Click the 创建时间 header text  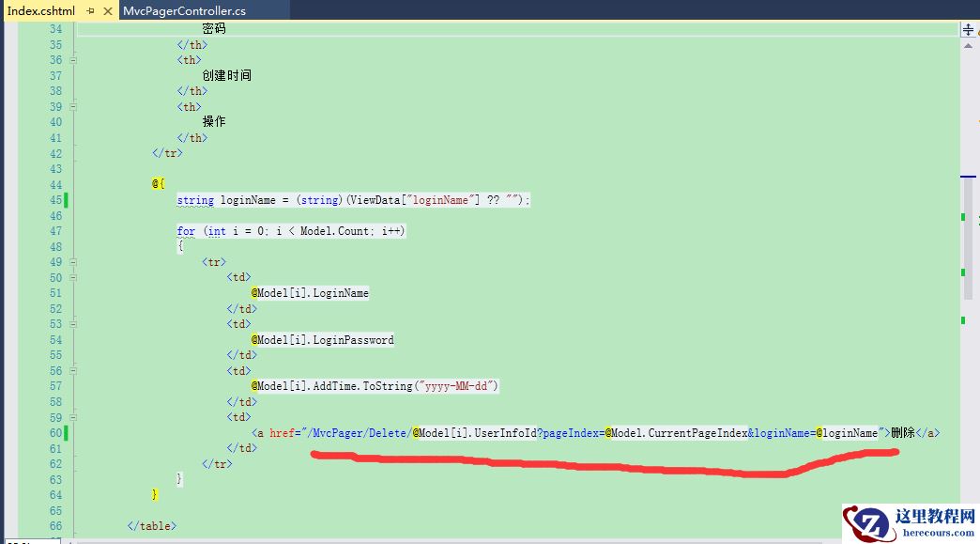pos(227,76)
